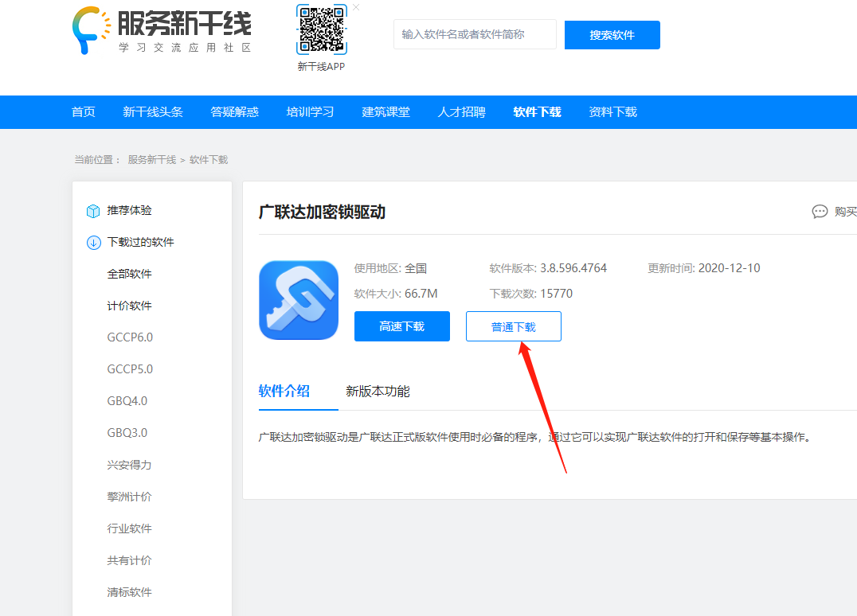Click the 服务新干线 logo icon

click(91, 30)
